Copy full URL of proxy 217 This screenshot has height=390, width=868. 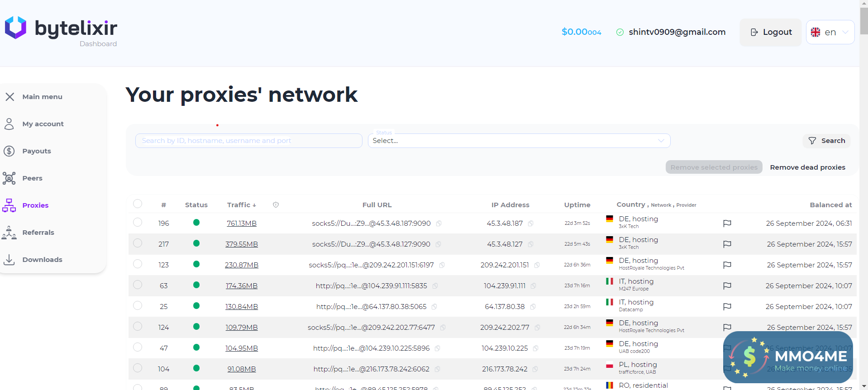438,244
